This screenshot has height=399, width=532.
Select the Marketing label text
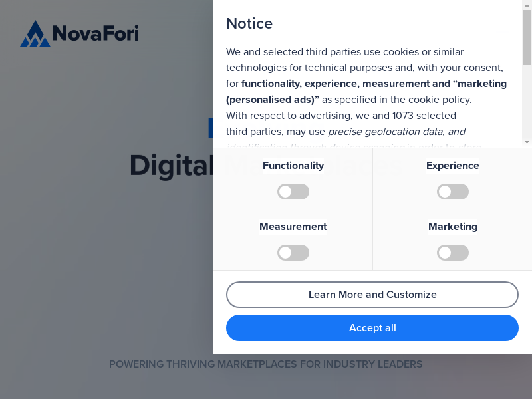point(453,227)
